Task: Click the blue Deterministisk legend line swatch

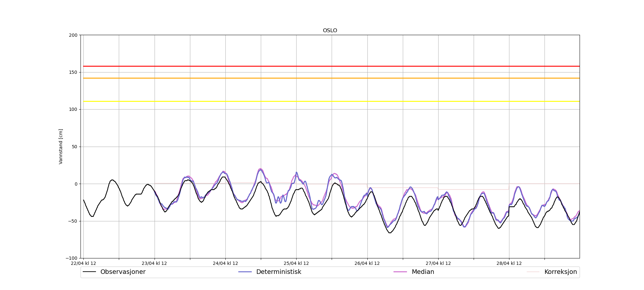Action: (x=245, y=272)
